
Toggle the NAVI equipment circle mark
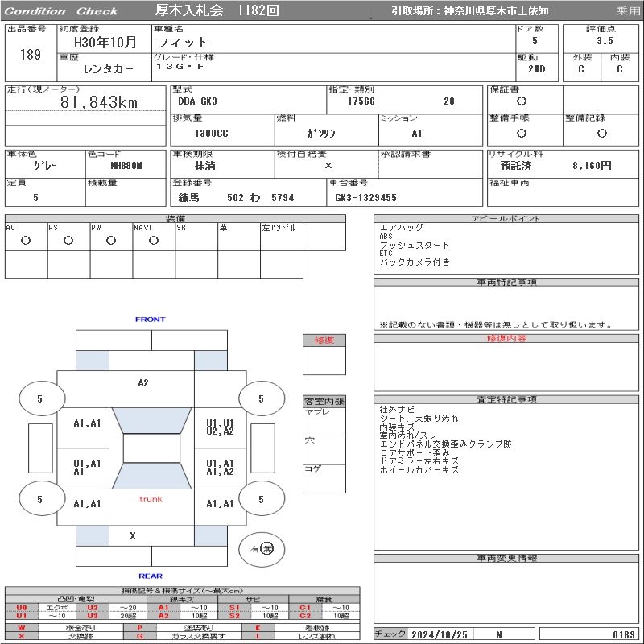154,240
